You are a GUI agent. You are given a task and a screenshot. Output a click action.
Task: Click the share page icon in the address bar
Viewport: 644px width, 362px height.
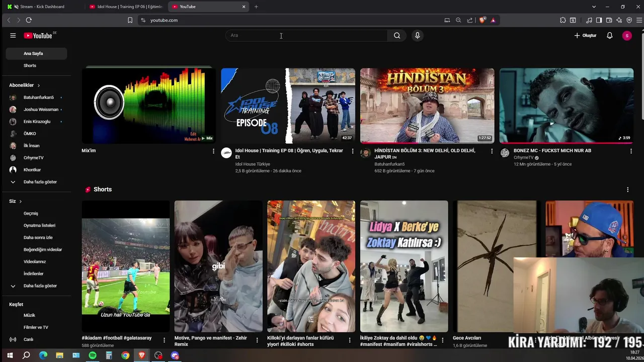(470, 20)
